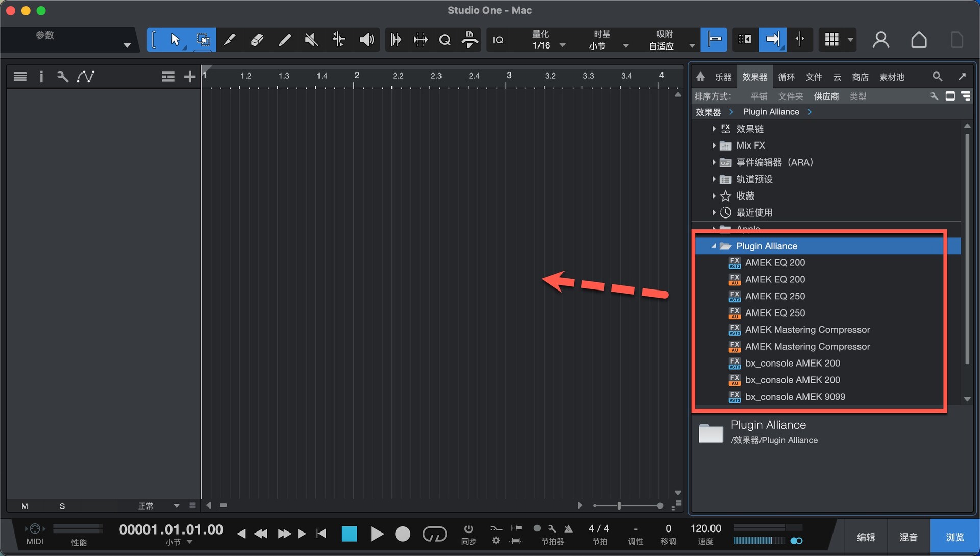Click the tempo value 120.00
The width and height of the screenshot is (980, 556).
pyautogui.click(x=706, y=528)
